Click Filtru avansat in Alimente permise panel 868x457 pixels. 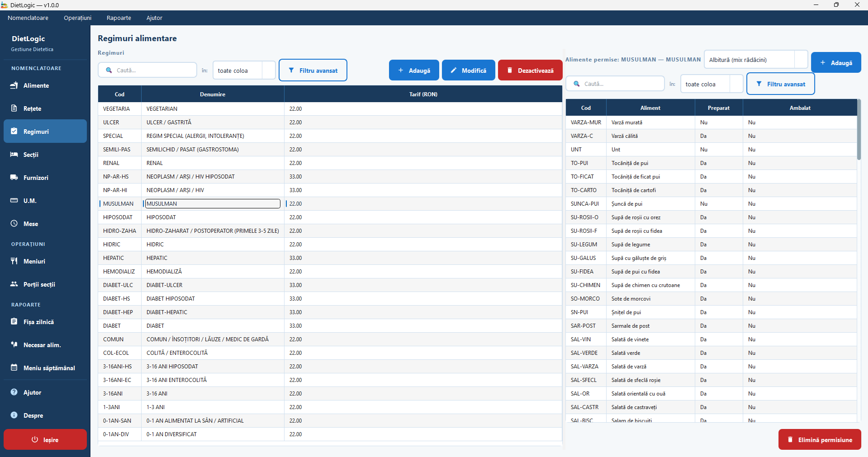tap(781, 84)
